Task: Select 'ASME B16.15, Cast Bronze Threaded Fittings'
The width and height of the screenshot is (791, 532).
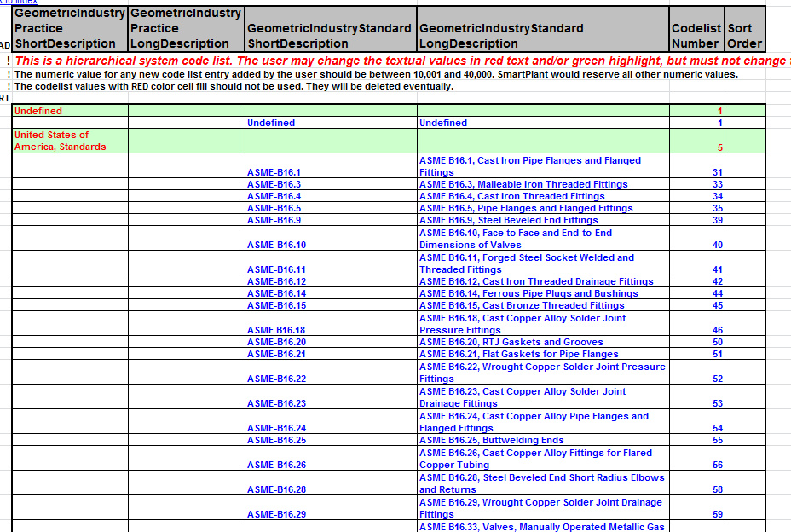Action: coord(543,305)
